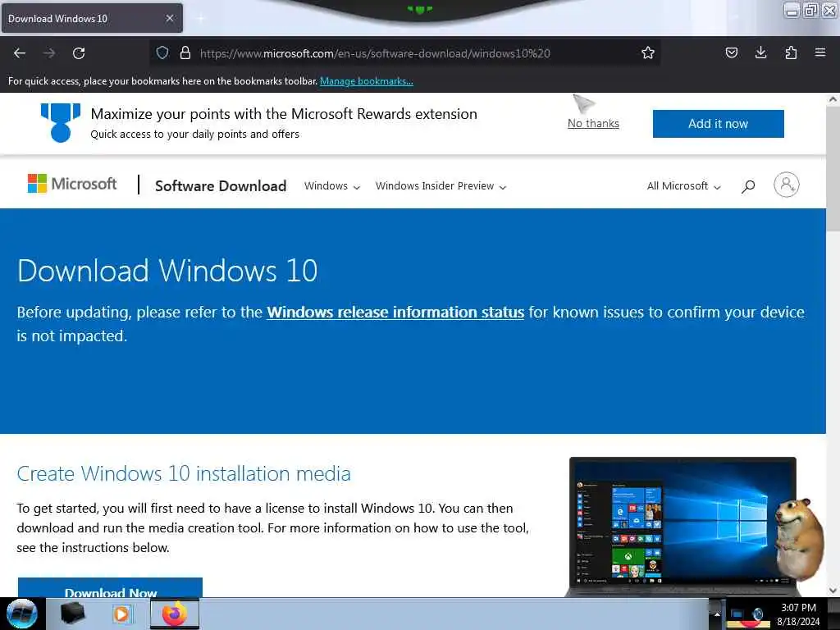Go back with the browser back arrow
840x630 pixels.
coord(20,53)
